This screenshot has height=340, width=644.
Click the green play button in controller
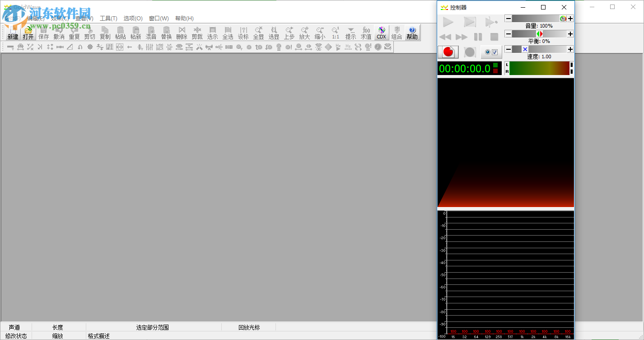point(448,22)
